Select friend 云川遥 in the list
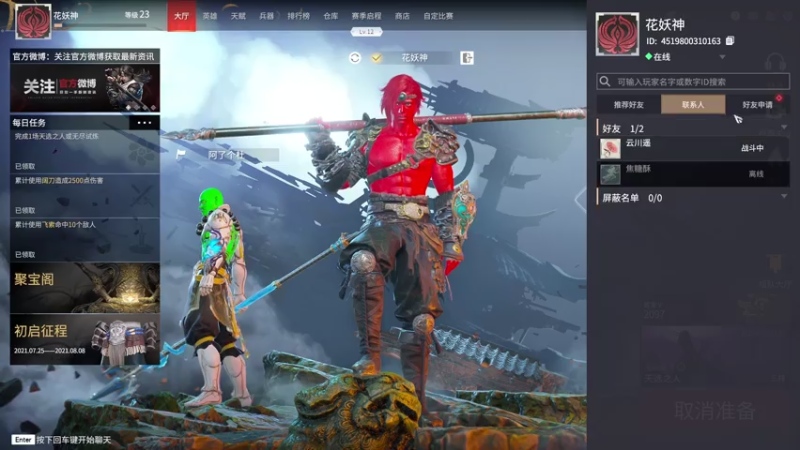 pos(693,148)
